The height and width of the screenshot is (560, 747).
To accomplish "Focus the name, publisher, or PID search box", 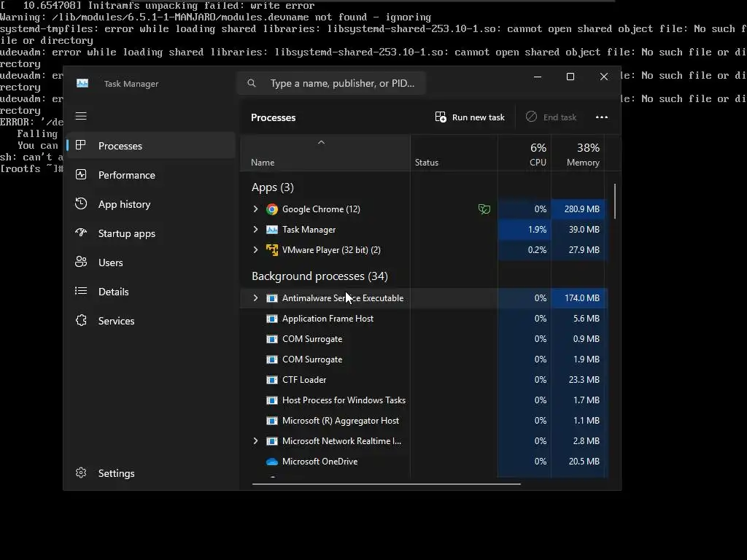I will [331, 83].
